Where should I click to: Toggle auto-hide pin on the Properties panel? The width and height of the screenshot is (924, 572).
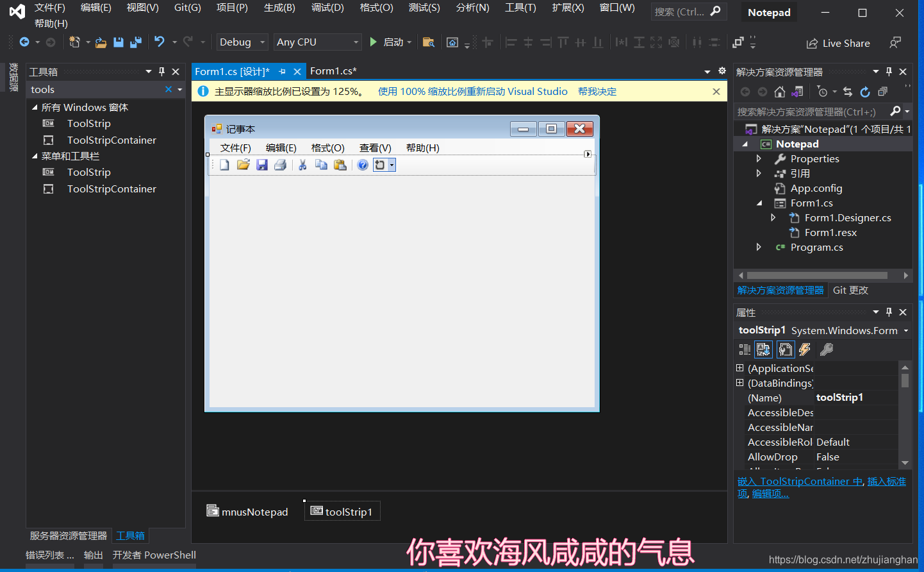click(889, 312)
